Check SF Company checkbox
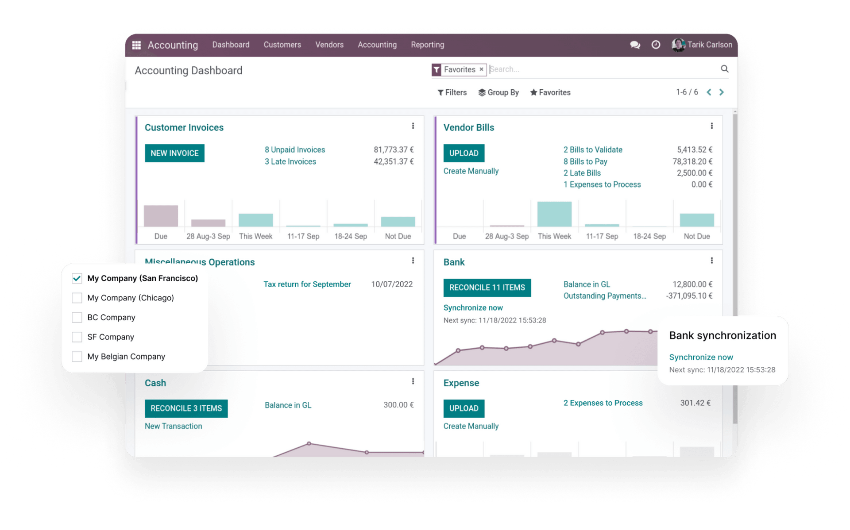The width and height of the screenshot is (850, 530). coord(77,337)
